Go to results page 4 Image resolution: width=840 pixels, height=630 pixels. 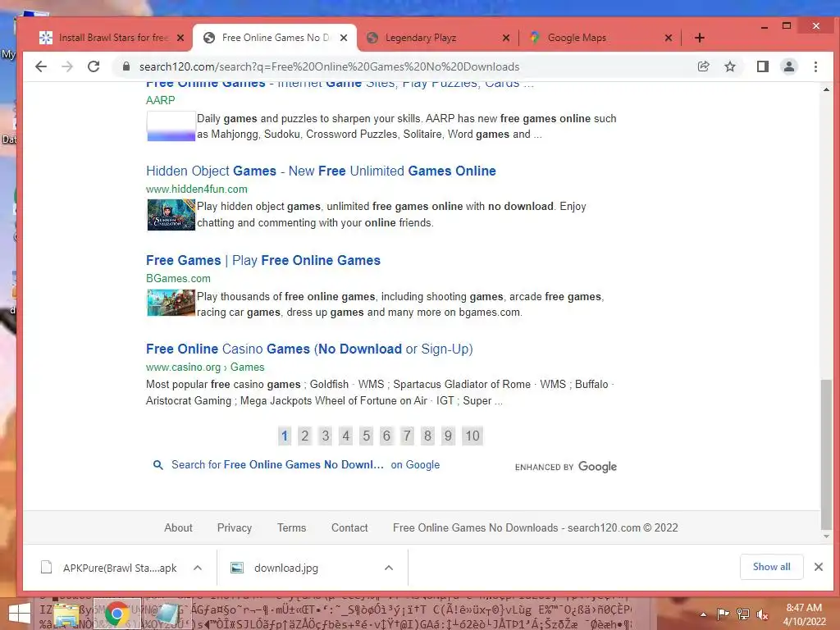[345, 436]
